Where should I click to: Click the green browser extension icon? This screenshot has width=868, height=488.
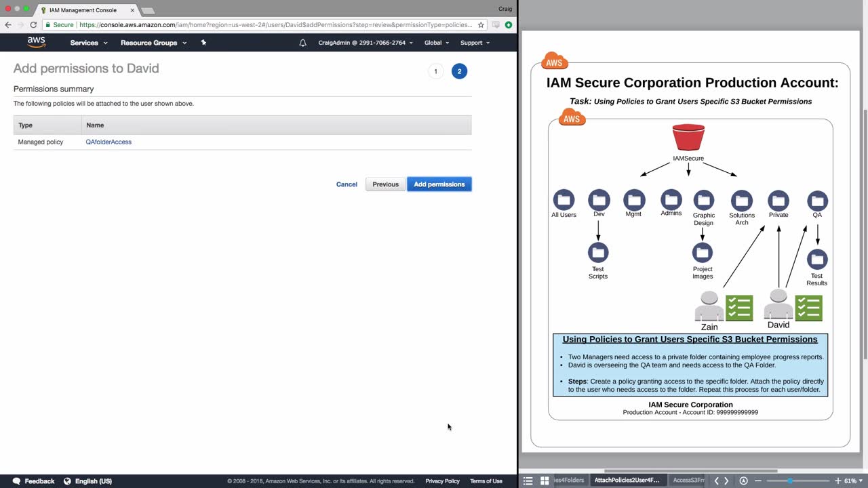tap(509, 24)
